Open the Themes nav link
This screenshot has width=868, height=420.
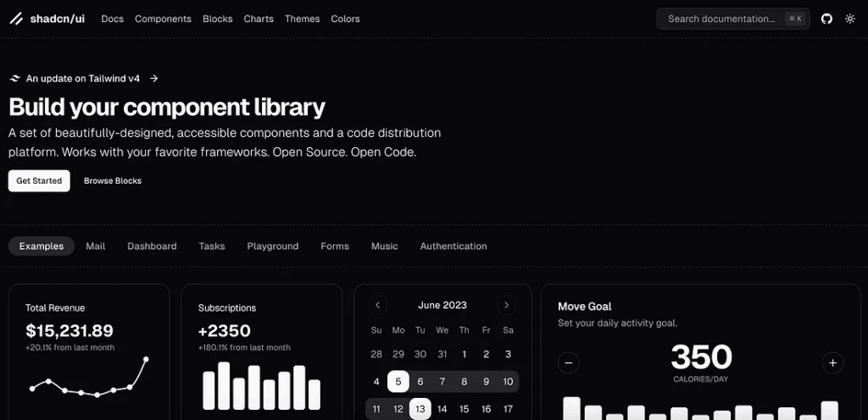(x=303, y=19)
